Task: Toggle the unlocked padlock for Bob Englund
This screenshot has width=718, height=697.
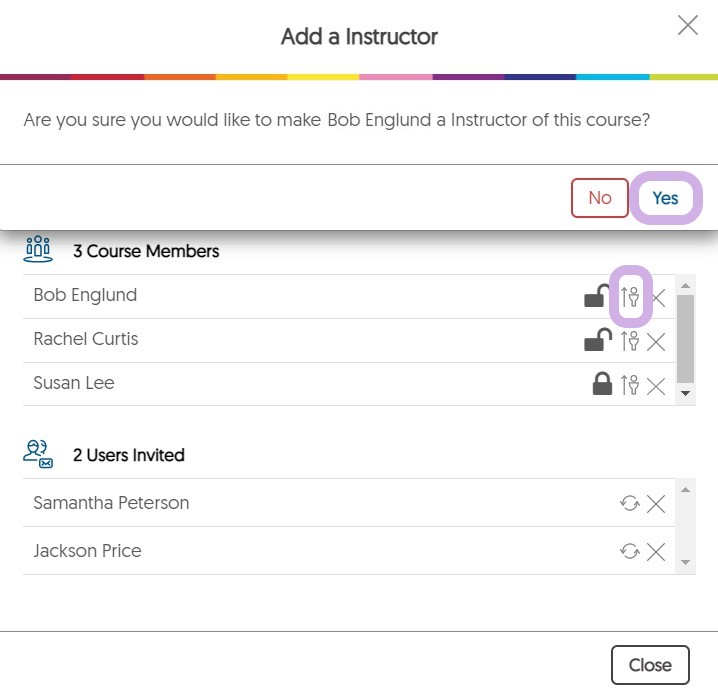Action: pyautogui.click(x=597, y=296)
